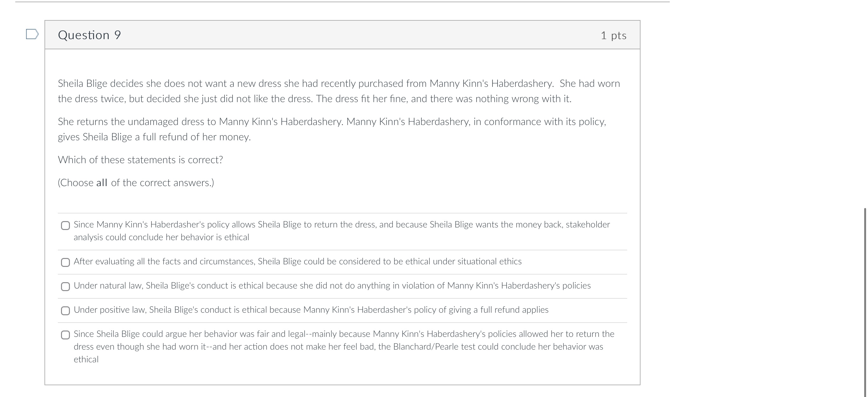Enable the positive law answer checkbox

click(x=65, y=311)
